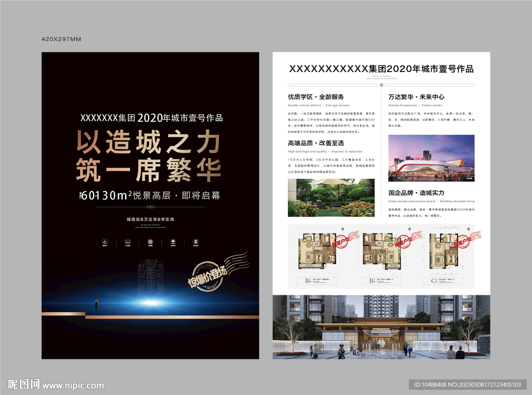Screen dimensions: 532x395
Task: Click the white page title "XXXXXXXXXXX集团2020年城市壹号作品"
Action: (381, 69)
